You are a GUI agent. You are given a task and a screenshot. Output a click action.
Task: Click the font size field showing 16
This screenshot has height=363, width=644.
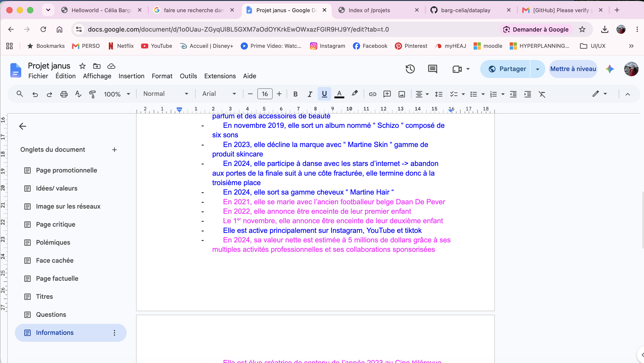tap(265, 94)
